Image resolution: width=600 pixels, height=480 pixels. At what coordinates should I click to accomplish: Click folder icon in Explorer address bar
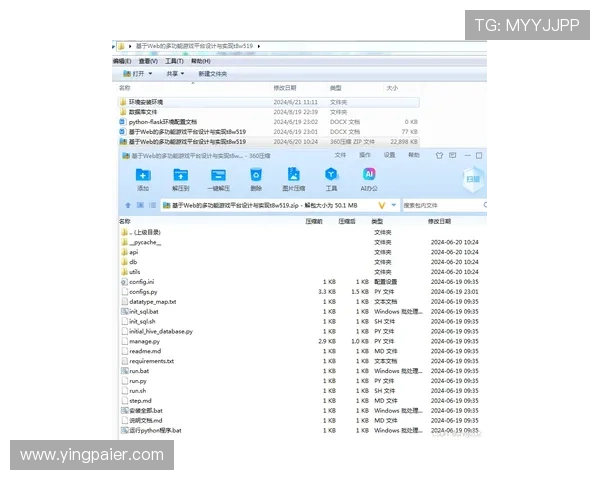click(x=121, y=46)
